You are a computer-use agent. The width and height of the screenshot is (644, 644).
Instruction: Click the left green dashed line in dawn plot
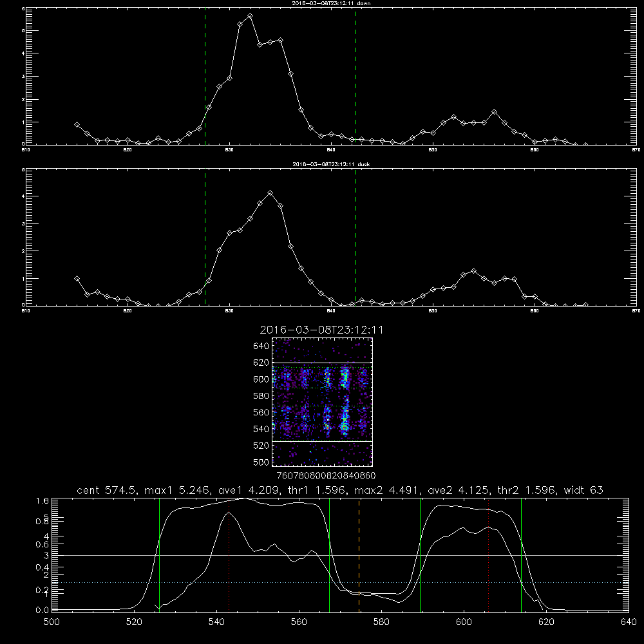click(205, 76)
